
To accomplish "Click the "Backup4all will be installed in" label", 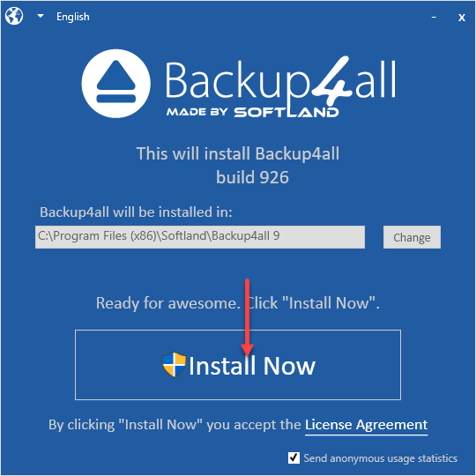I will 136,212.
